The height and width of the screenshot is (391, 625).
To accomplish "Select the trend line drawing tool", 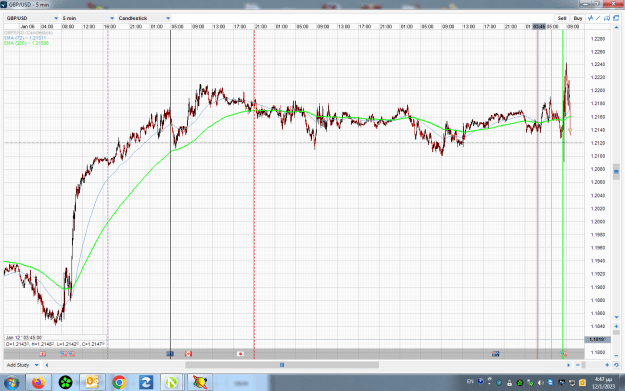I will pyautogui.click(x=598, y=18).
